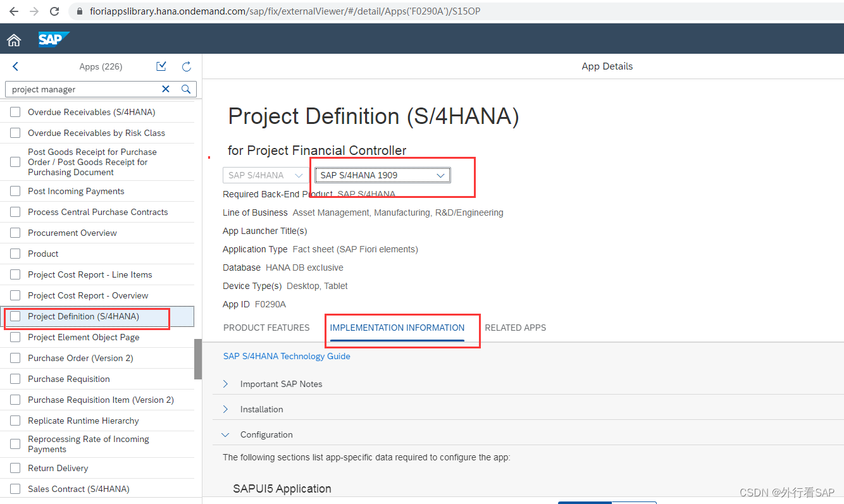Viewport: 844px width, 504px height.
Task: Open the SAP S/4HANA product dropdown
Action: (266, 175)
